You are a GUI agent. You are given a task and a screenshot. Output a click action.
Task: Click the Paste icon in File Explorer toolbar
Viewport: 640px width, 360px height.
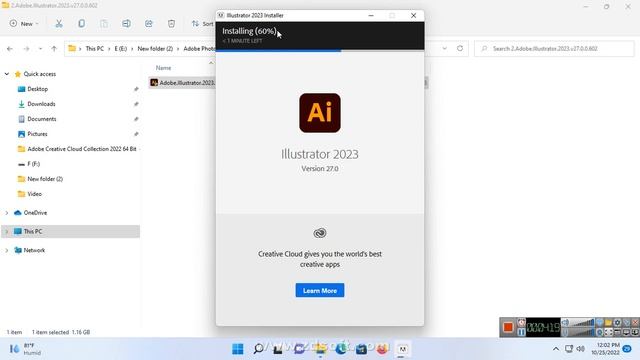[x=104, y=24]
